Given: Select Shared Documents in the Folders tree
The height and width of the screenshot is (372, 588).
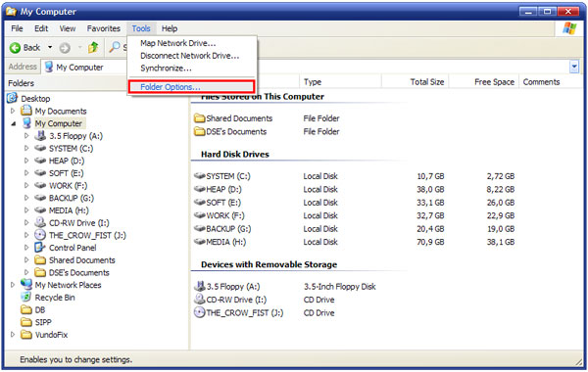Looking at the screenshot, I should click(81, 259).
